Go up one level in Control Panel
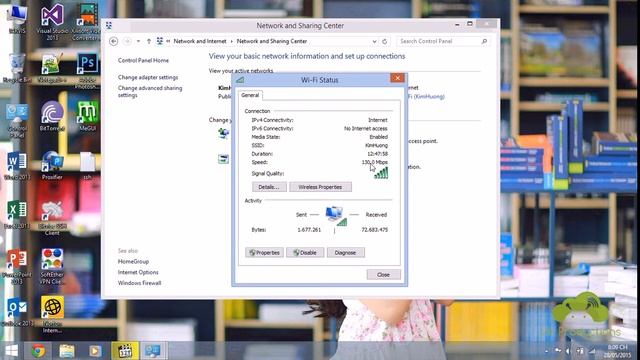 coord(149,41)
